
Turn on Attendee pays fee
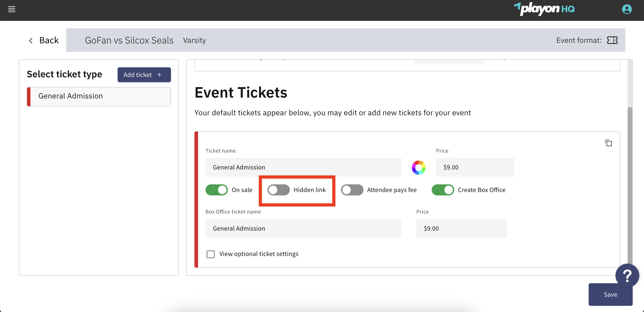point(352,190)
